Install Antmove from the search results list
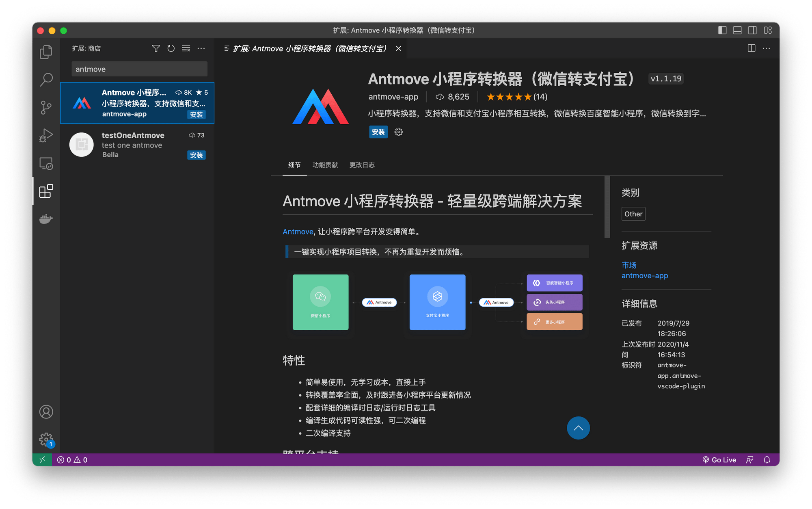The width and height of the screenshot is (812, 509). tap(197, 115)
